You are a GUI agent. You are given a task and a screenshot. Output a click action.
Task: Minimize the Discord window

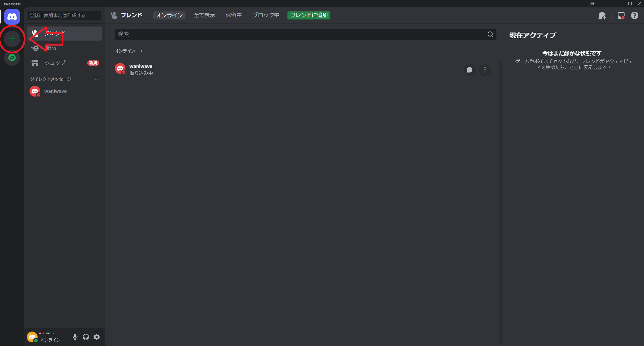(x=621, y=4)
